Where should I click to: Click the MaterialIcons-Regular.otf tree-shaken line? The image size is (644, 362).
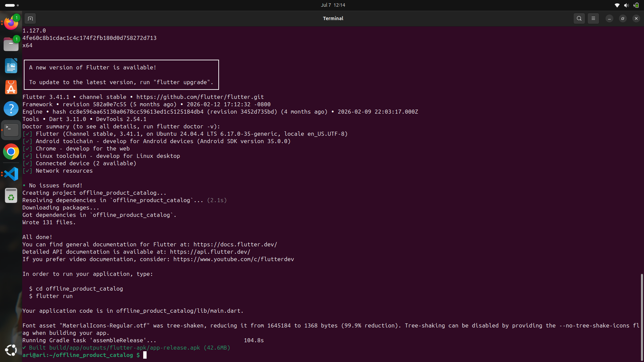click(331, 329)
